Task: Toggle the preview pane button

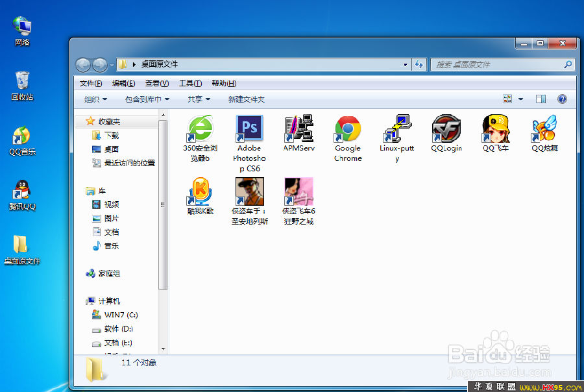Action: coord(541,99)
